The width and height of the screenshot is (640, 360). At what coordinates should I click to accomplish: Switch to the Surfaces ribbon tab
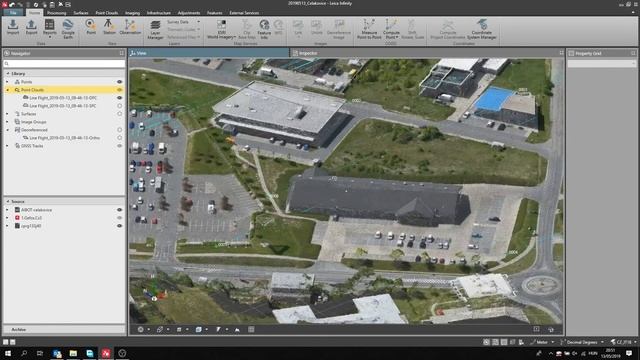pos(80,13)
